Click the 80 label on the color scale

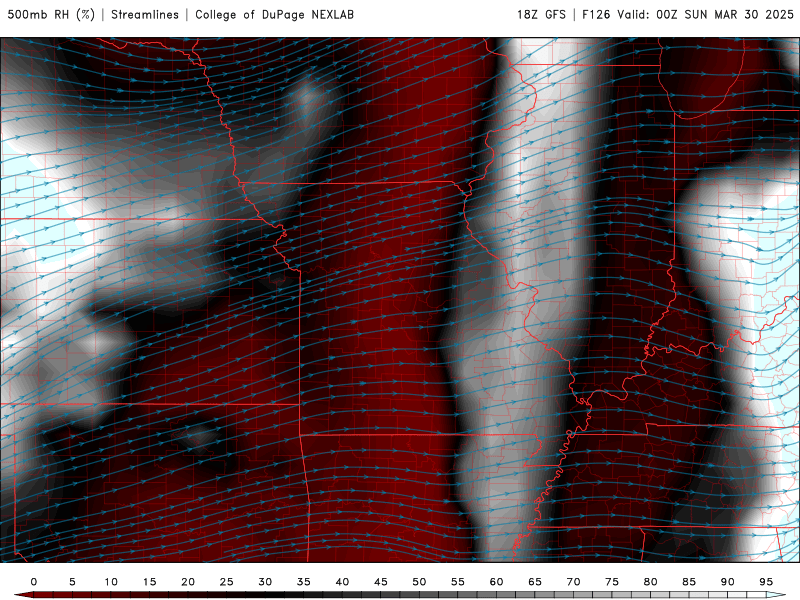click(651, 582)
